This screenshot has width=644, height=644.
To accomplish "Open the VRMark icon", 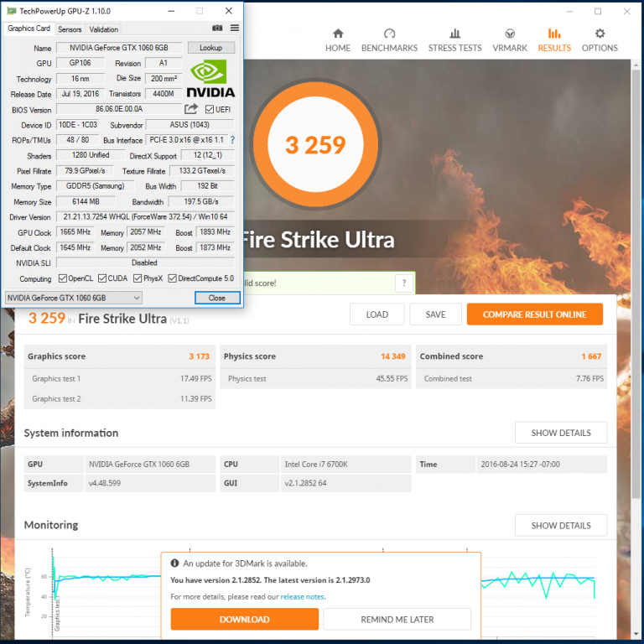I will click(x=510, y=34).
